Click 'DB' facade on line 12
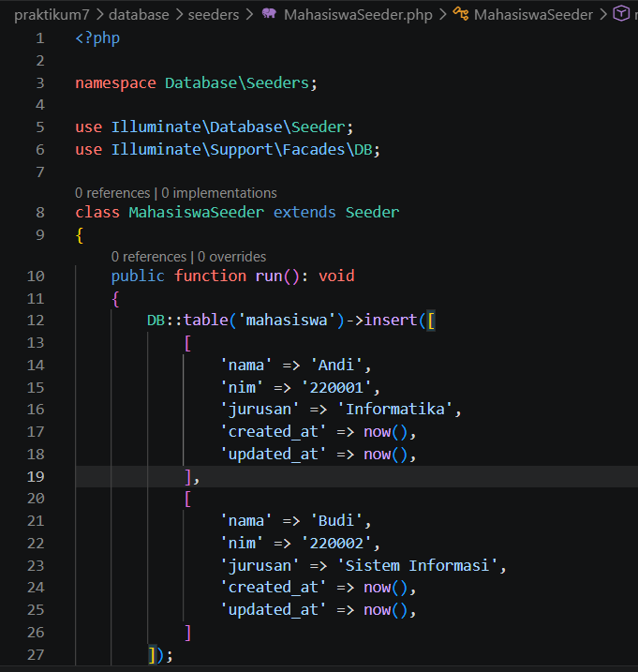 point(156,321)
